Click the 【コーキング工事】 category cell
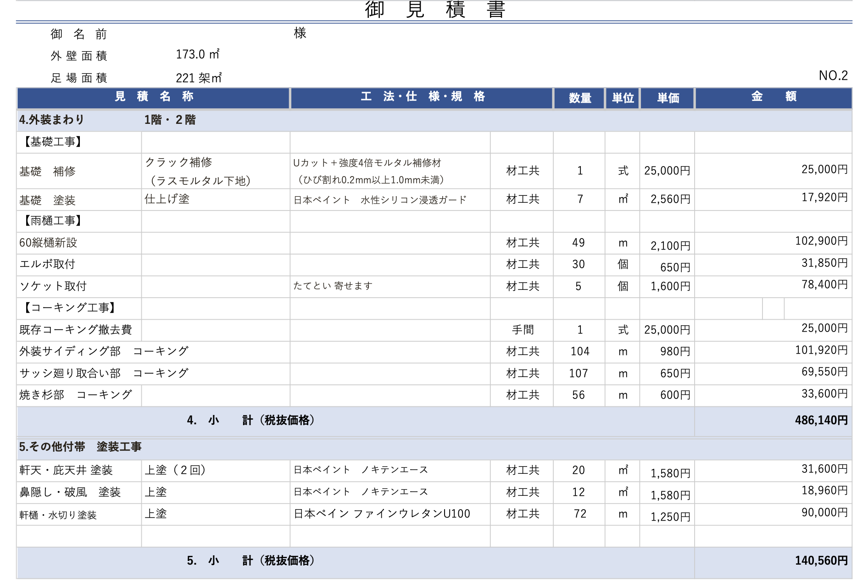The height and width of the screenshot is (588, 868). pos(79,308)
